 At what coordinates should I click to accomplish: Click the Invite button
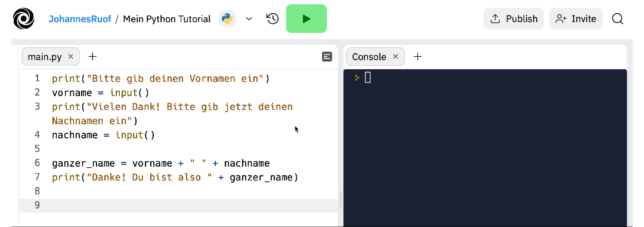576,19
